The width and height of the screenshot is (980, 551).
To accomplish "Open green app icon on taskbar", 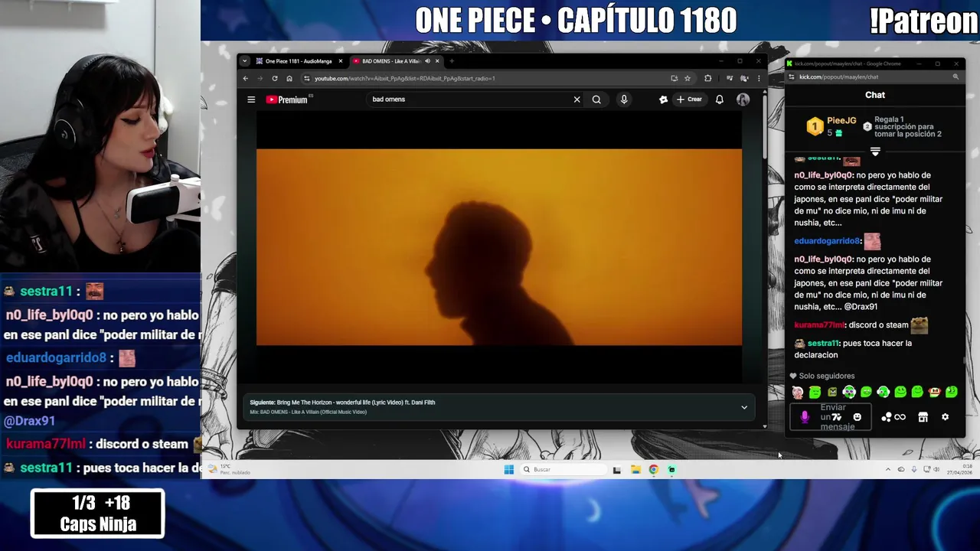I will (x=671, y=470).
